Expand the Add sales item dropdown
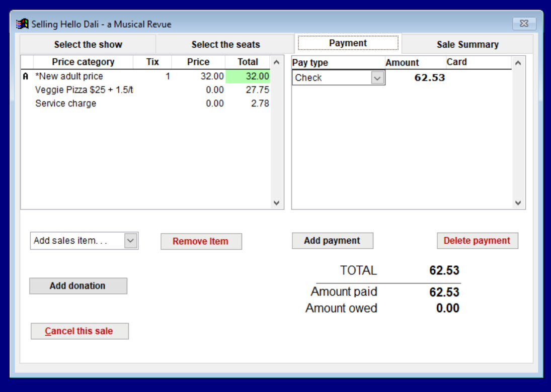 point(130,241)
